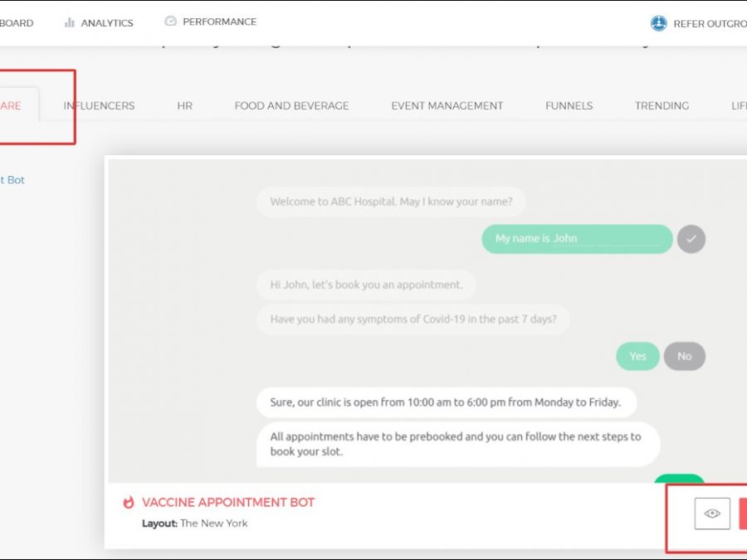Show the Trending templates tab
This screenshot has width=747, height=560.
(662, 106)
